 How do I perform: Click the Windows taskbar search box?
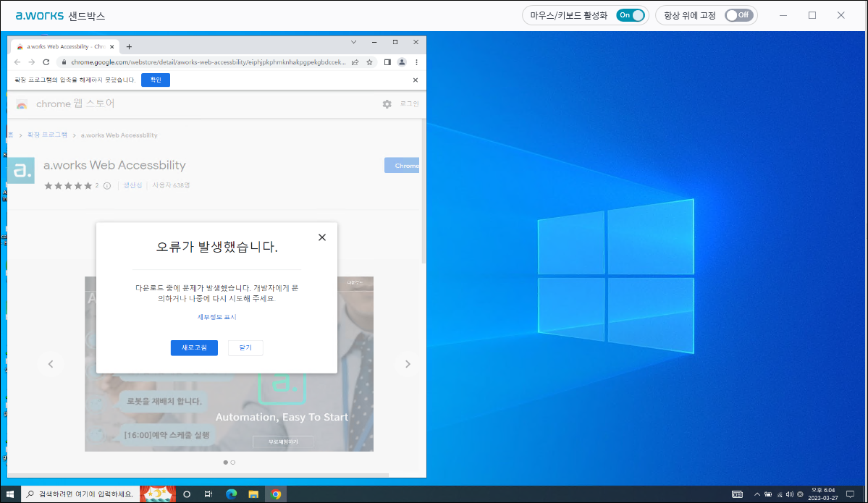(x=80, y=494)
